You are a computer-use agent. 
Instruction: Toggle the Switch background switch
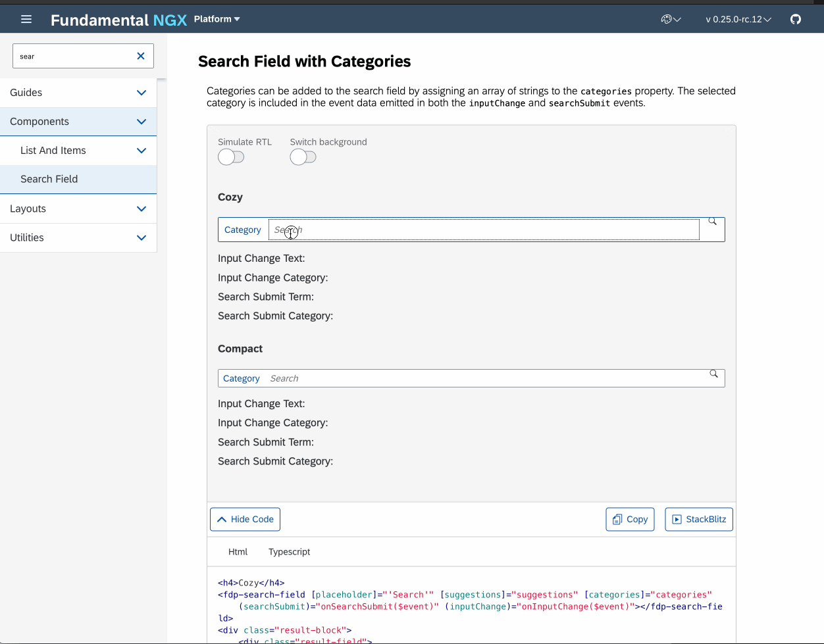(303, 157)
